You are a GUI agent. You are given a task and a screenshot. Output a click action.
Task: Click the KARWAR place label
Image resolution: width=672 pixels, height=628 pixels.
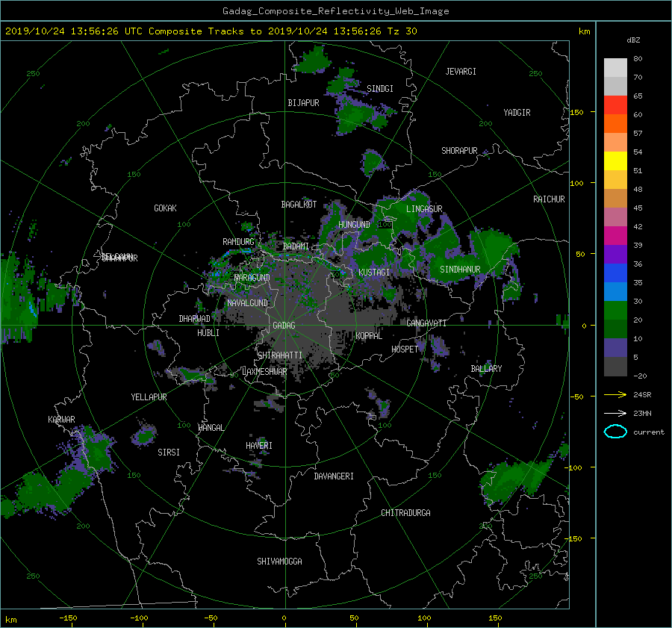pyautogui.click(x=61, y=420)
